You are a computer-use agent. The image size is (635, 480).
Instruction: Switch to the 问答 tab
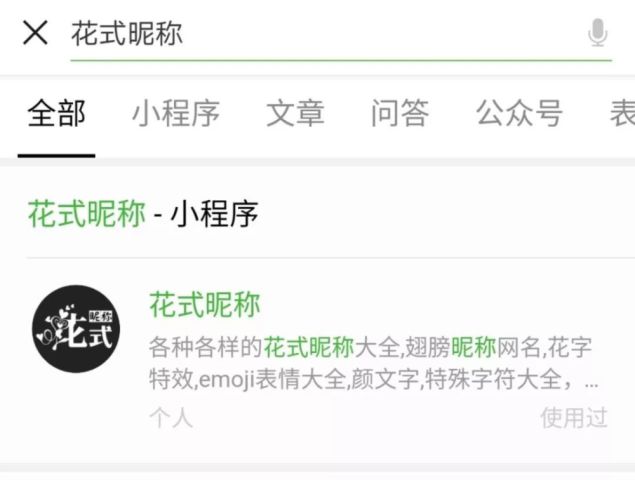[400, 114]
